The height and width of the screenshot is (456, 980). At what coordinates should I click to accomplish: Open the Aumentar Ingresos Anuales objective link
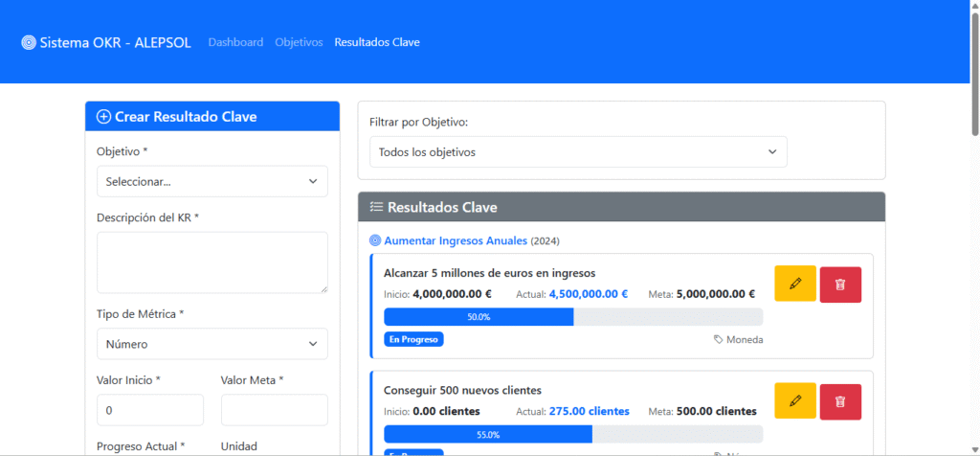click(456, 240)
